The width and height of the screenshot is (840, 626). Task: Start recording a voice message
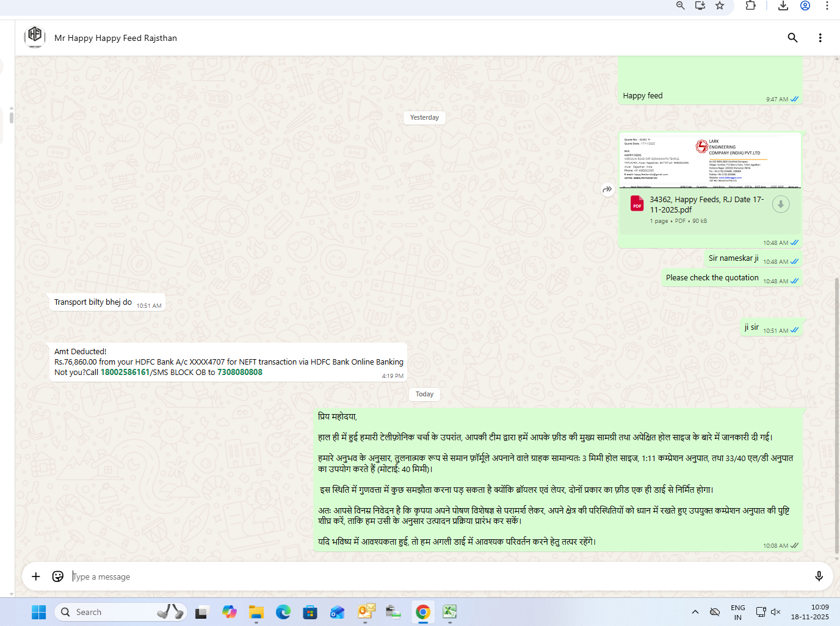(x=819, y=577)
